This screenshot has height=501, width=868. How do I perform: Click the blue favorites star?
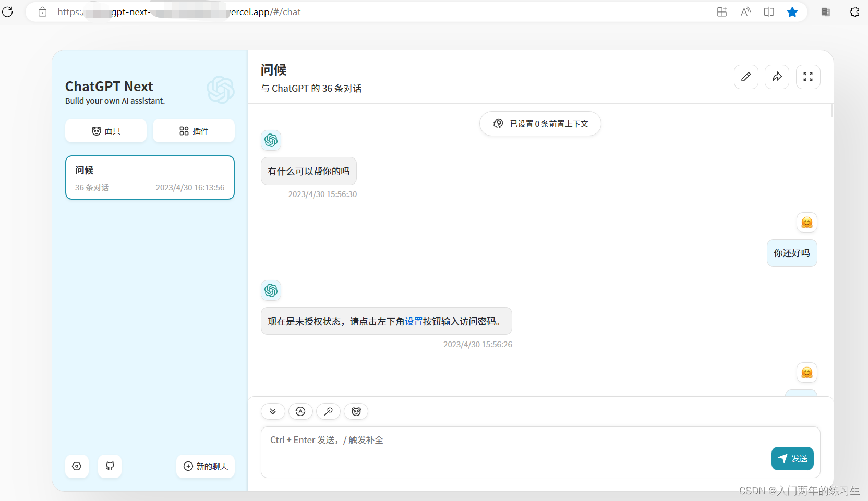[792, 12]
